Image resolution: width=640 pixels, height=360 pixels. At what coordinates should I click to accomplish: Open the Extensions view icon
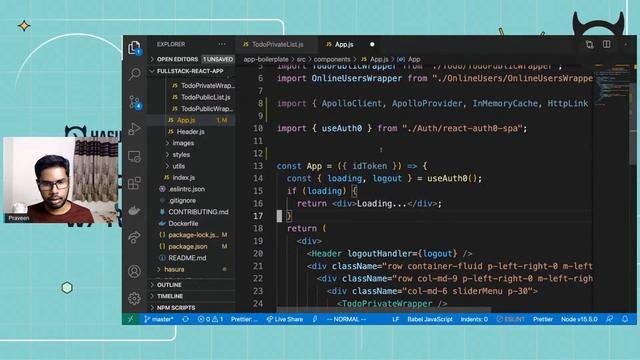click(x=134, y=183)
